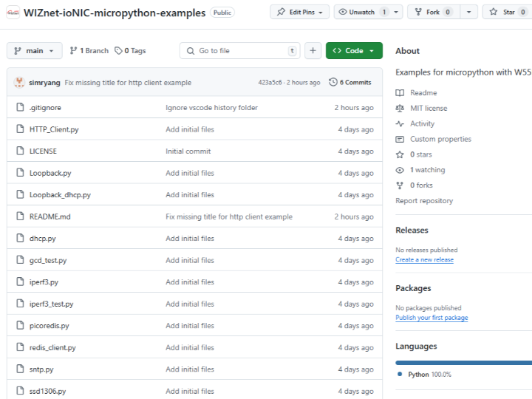Screen dimensions: 532x399
Task: Open the redis_client.py file
Action: pyautogui.click(x=52, y=347)
